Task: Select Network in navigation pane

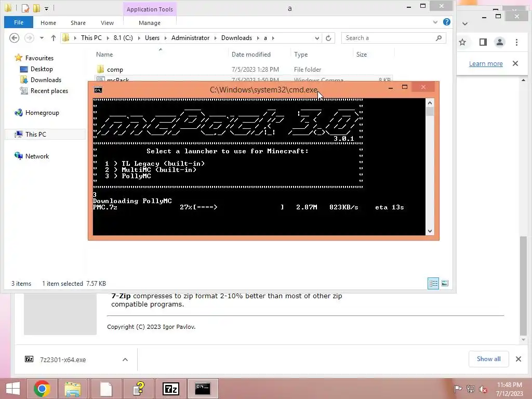Action: [37, 156]
